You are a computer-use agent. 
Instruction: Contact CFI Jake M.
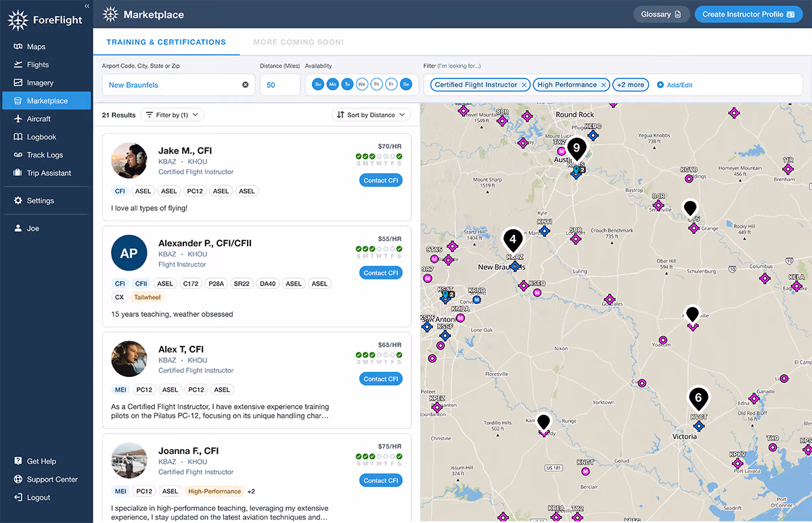380,181
